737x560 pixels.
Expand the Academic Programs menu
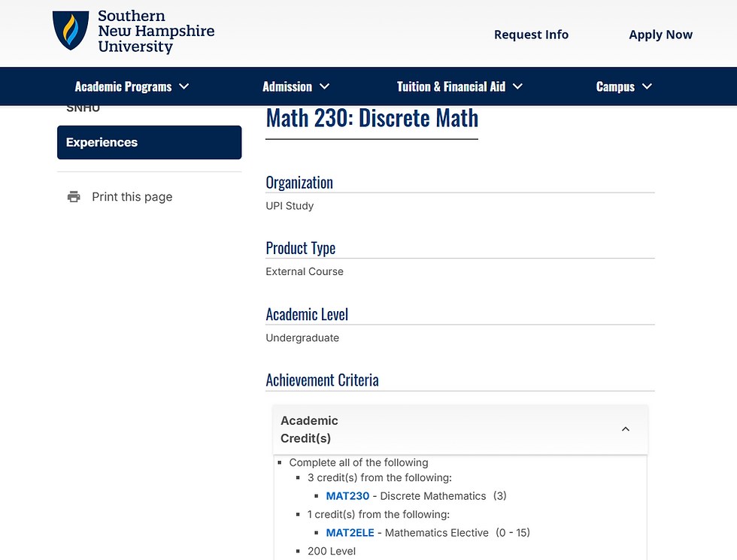tap(124, 86)
